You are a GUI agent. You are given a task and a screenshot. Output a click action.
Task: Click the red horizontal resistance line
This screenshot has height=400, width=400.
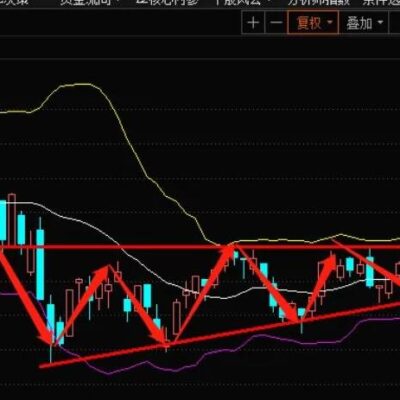click(x=200, y=247)
